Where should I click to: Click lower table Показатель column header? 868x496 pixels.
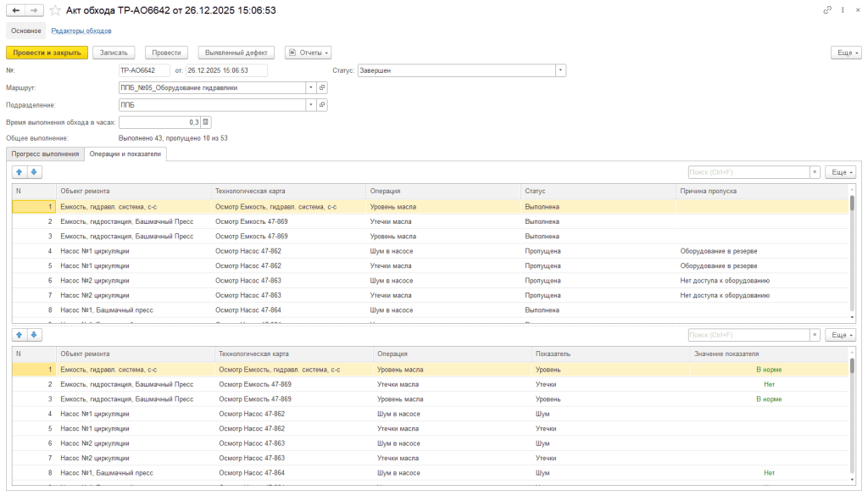click(610, 354)
